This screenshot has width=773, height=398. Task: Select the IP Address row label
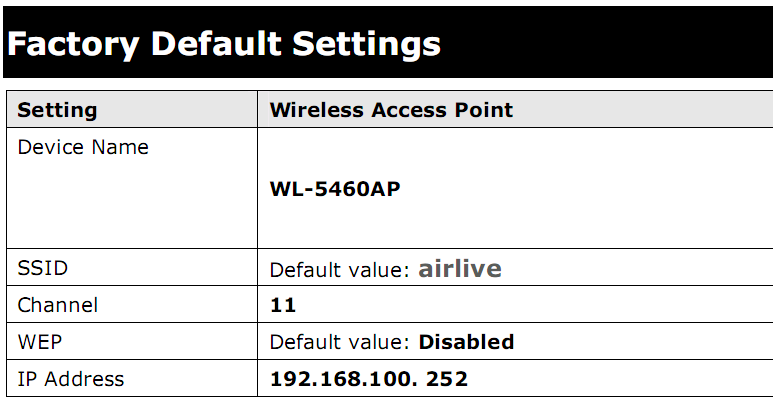point(71,379)
